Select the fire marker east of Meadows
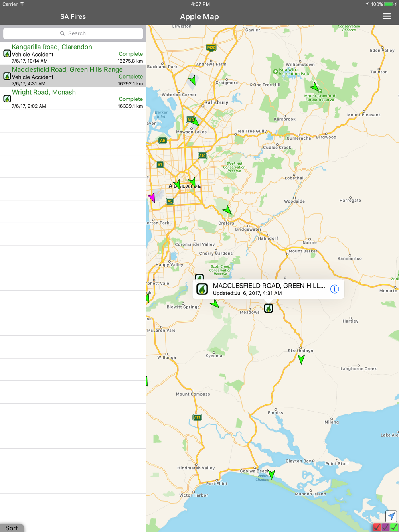 coord(269,308)
